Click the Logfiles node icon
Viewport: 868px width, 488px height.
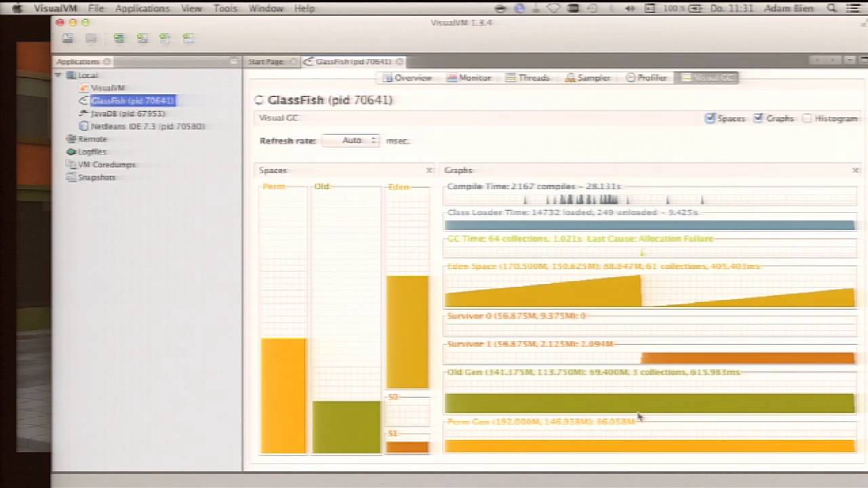tap(71, 152)
